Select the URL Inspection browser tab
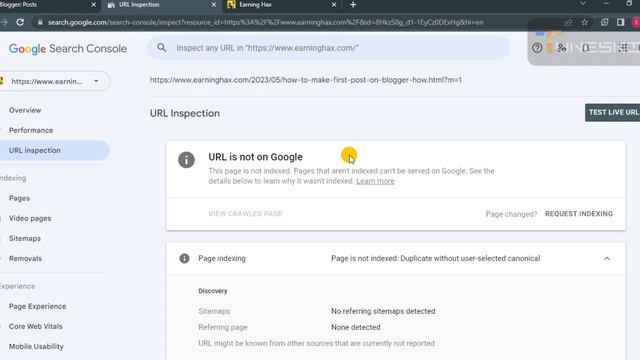Screen dimensions: 640x360 coord(161,4)
